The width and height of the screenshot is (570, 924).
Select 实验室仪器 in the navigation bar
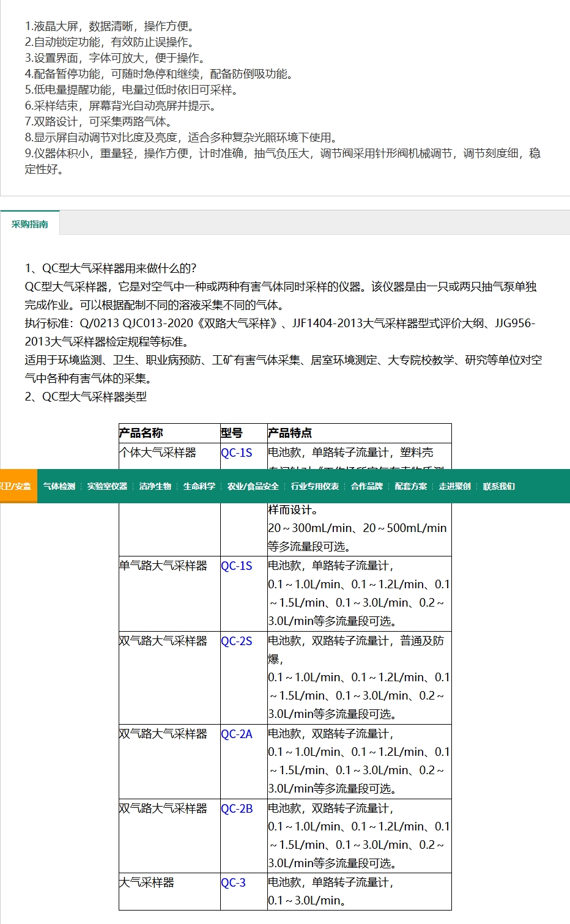pos(107,486)
